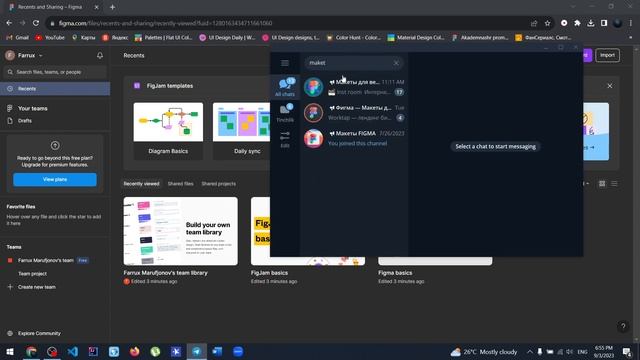The image size is (640, 360).
Task: Click the share page icon in address bar
Action: (x=534, y=23)
